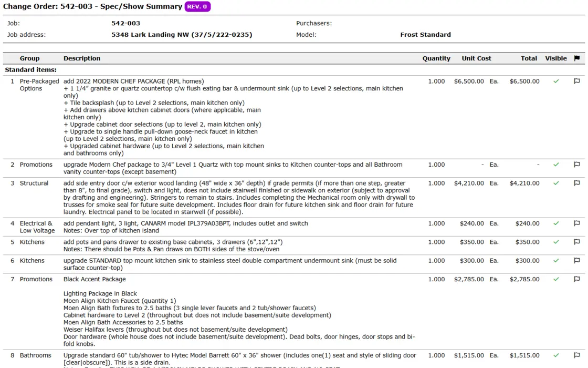This screenshot has height=368, width=588.
Task: Toggle visible checkmark for pendant light row
Action: 556,223
